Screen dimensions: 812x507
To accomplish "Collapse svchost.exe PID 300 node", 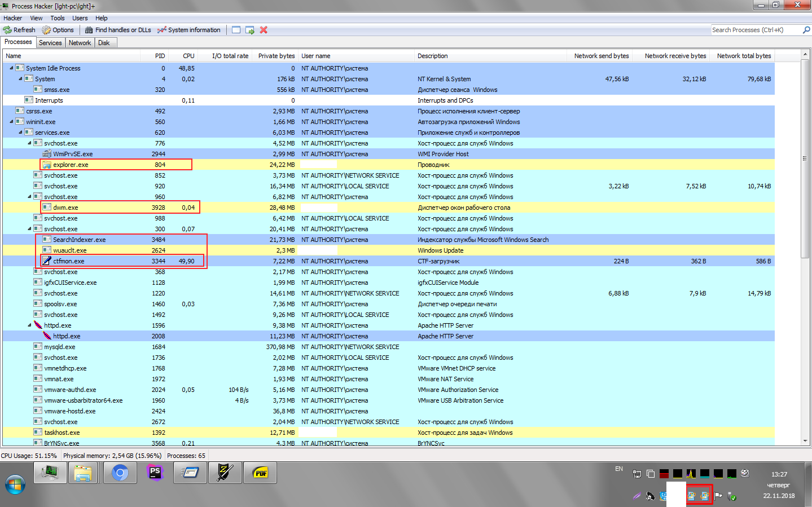I will click(29, 229).
